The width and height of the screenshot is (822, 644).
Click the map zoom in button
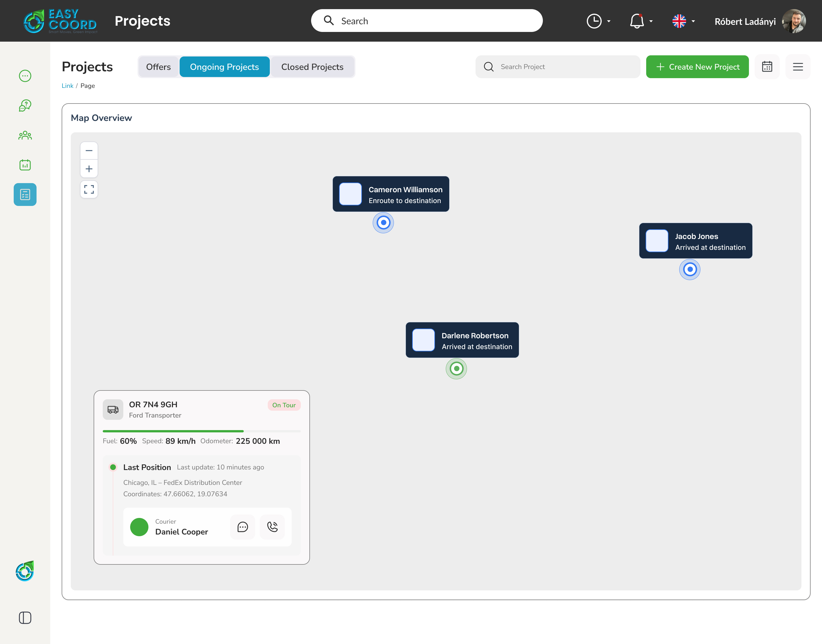click(89, 169)
